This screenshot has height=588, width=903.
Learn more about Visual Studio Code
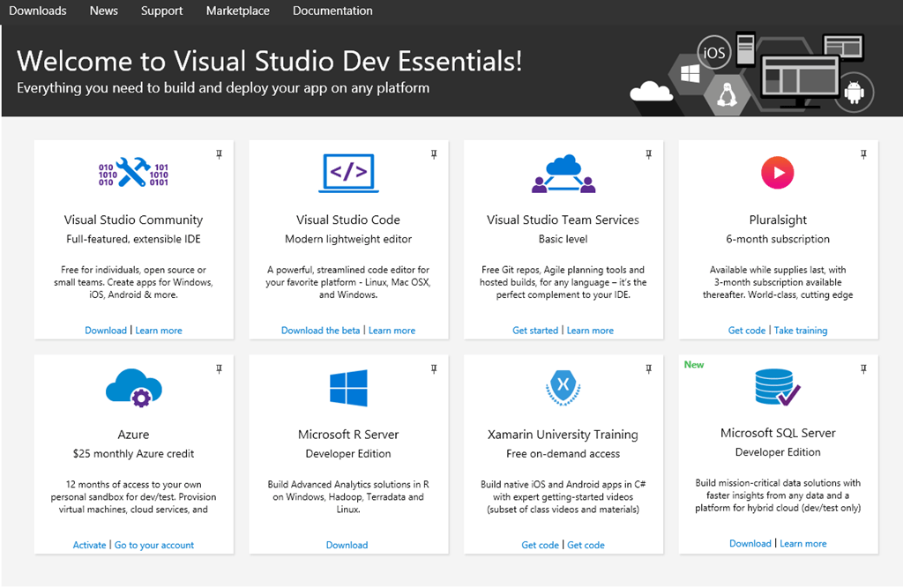pyautogui.click(x=392, y=330)
